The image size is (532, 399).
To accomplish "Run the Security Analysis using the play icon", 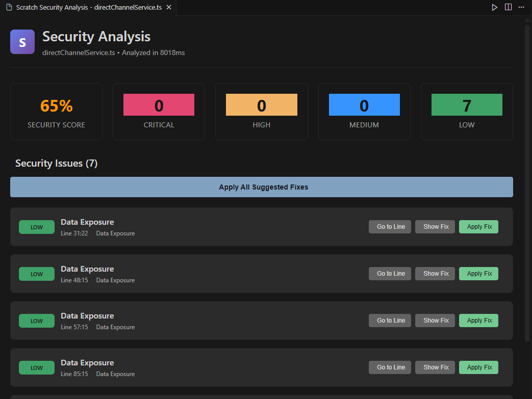I will click(x=494, y=7).
